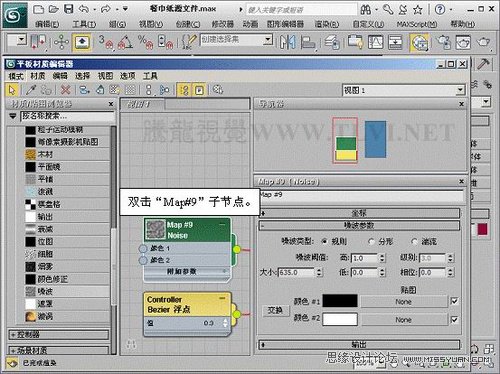Select the 湍流 noise type radio button
500x374 pixels.
pyautogui.click(x=414, y=241)
